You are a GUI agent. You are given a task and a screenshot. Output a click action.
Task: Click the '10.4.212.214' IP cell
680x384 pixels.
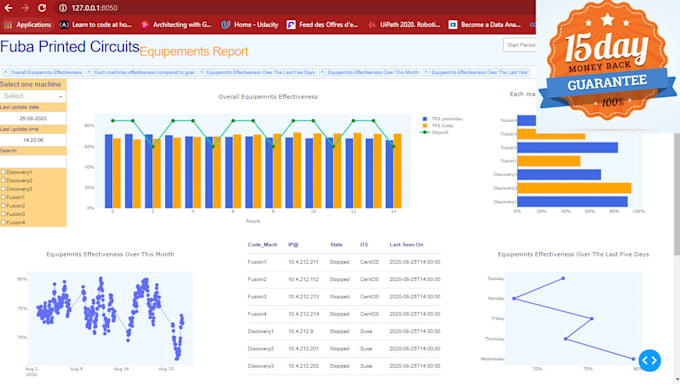pos(303,314)
